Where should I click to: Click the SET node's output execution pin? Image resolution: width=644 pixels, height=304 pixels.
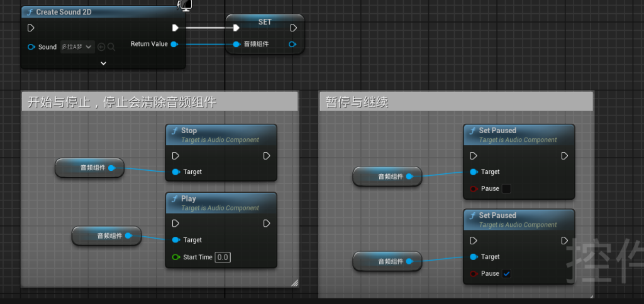293,28
